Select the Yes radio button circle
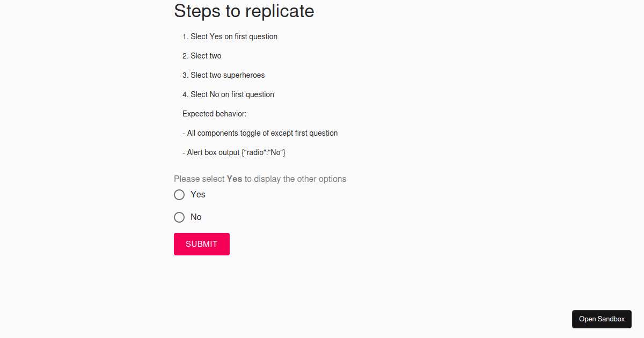Viewport: 644px width, 338px height. tap(179, 195)
